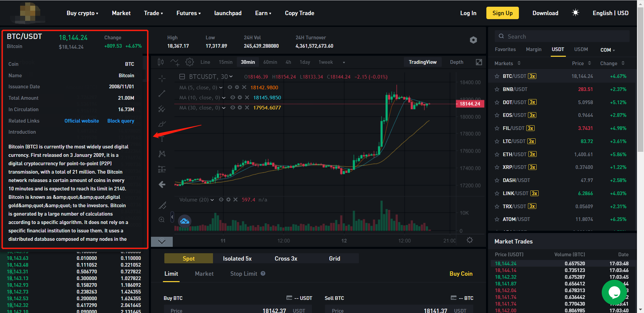Expand the Earn dropdown menu
Screen dimensions: 644x313
pyautogui.click(x=263, y=13)
